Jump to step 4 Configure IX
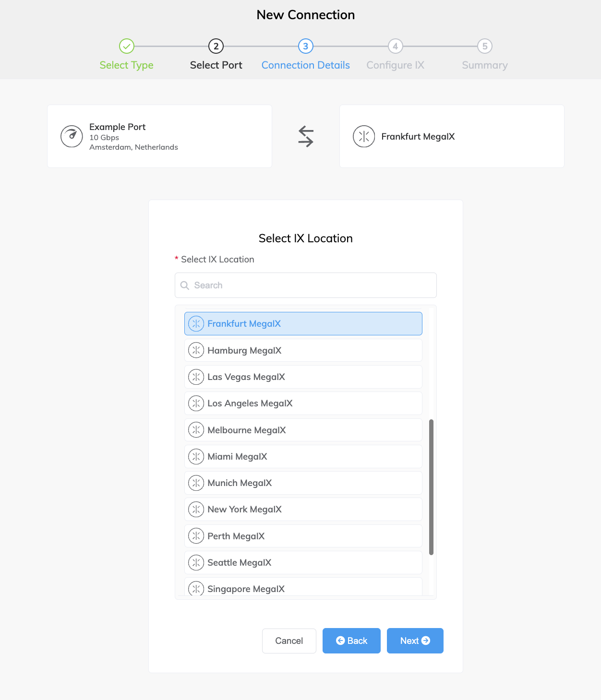Screen dimensions: 601x700 (396, 46)
